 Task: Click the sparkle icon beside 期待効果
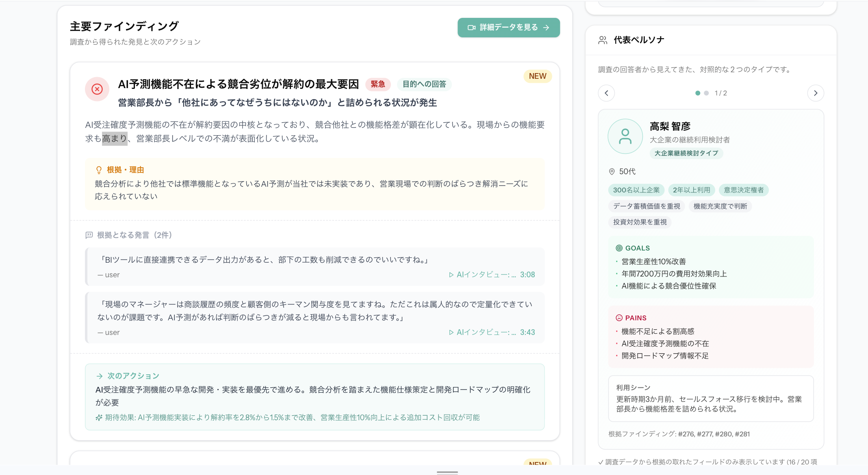click(x=99, y=418)
